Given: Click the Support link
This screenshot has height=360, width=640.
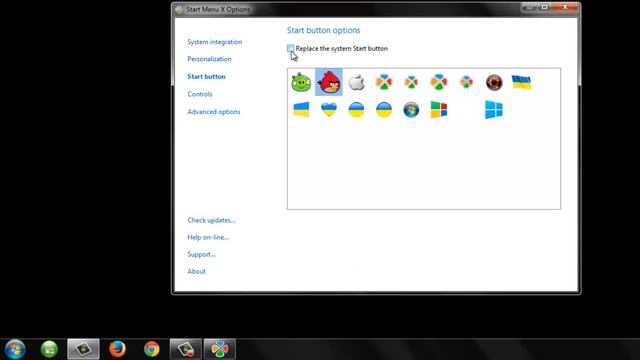Looking at the screenshot, I should coord(202,255).
